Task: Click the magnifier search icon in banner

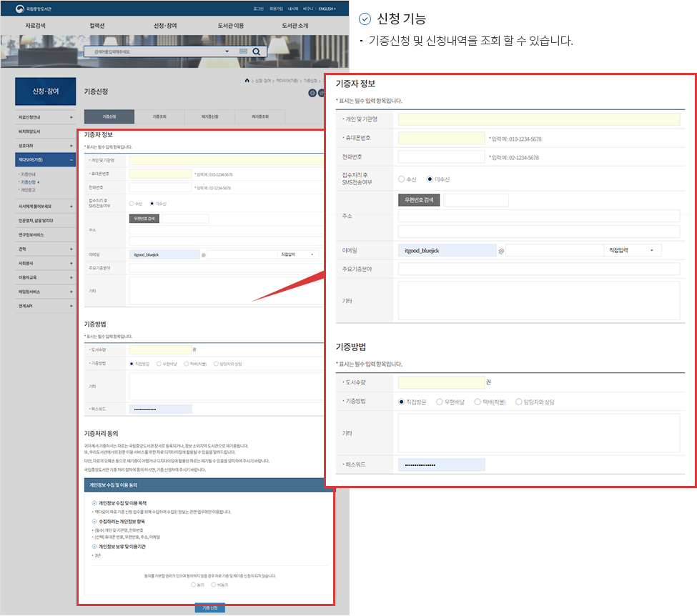Action: tap(256, 51)
